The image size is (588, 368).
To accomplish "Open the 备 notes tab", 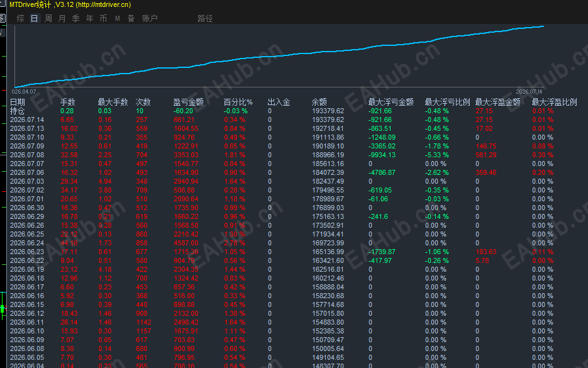I will [131, 18].
